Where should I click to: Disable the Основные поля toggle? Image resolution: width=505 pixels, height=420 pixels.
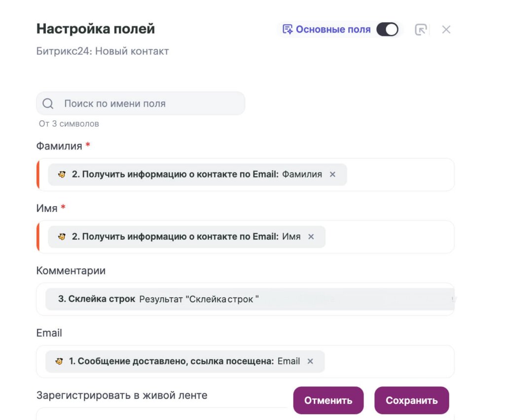pos(388,30)
